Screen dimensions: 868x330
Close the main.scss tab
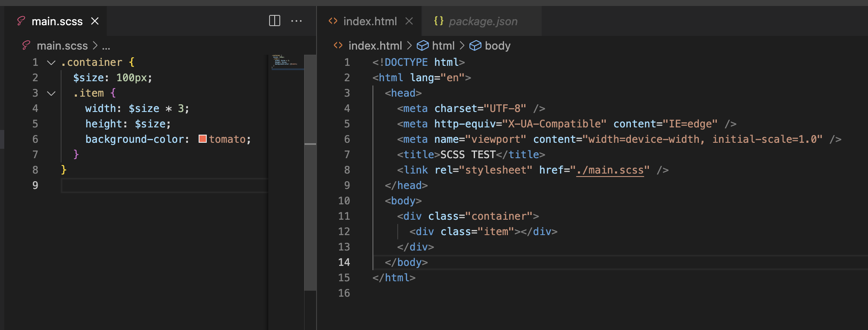[95, 21]
